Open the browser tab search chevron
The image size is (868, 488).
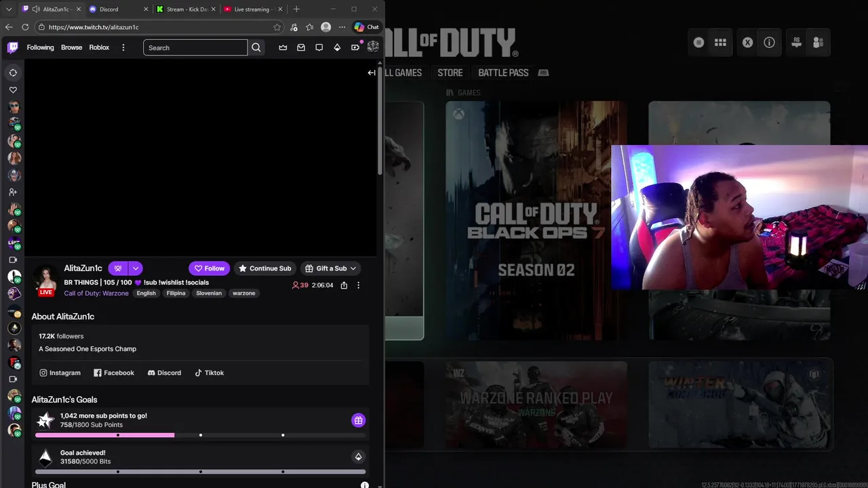[9, 9]
